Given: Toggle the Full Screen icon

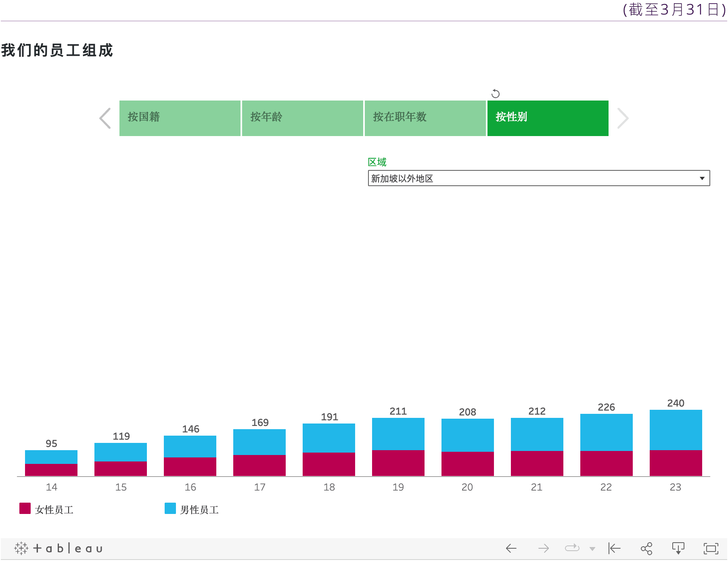Looking at the screenshot, I should pyautogui.click(x=711, y=548).
